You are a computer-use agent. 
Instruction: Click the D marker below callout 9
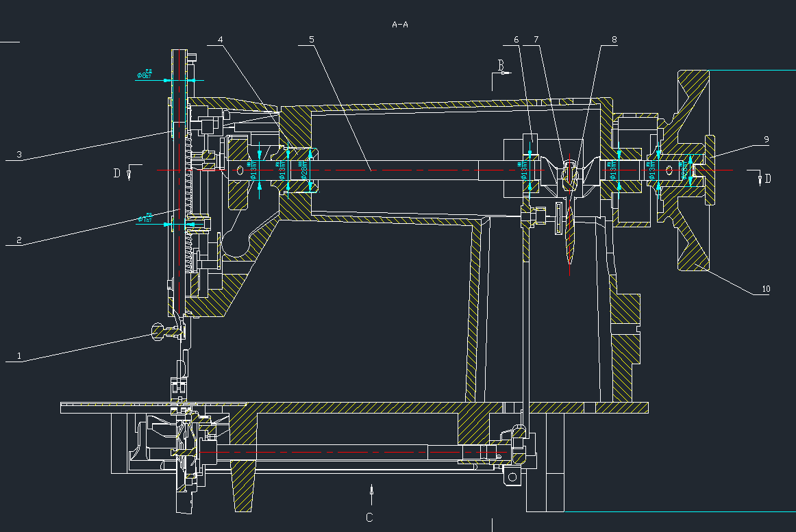[767, 178]
